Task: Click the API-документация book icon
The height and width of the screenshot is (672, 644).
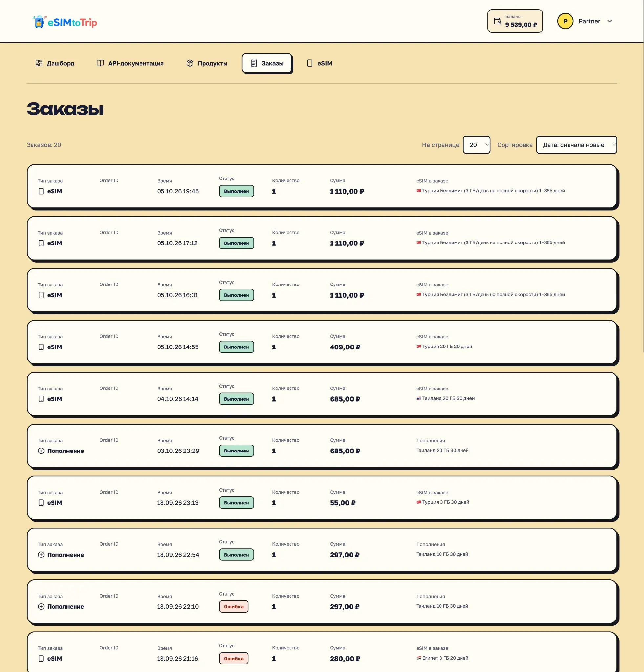Action: (100, 63)
